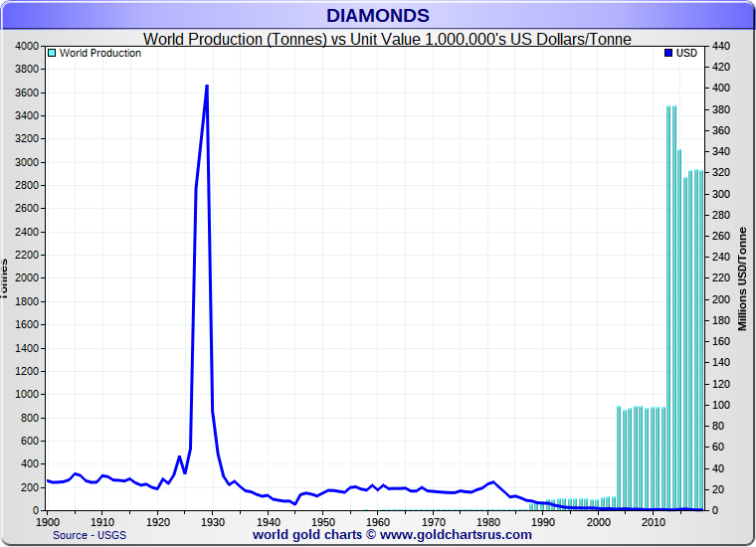Click the 1940 year label

coord(268,522)
